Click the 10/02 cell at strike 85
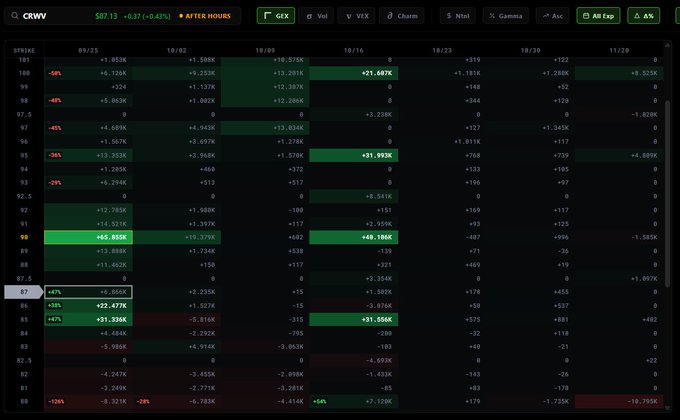Image resolution: width=680 pixels, height=420 pixels. point(177,319)
